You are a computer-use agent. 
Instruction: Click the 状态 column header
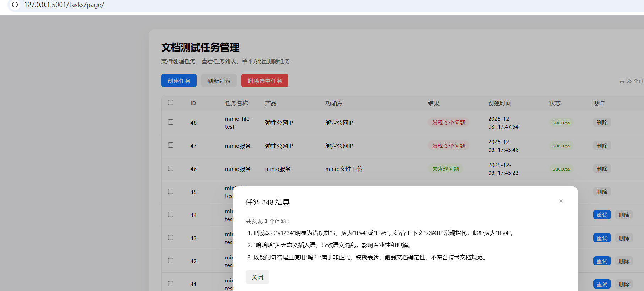tap(555, 103)
